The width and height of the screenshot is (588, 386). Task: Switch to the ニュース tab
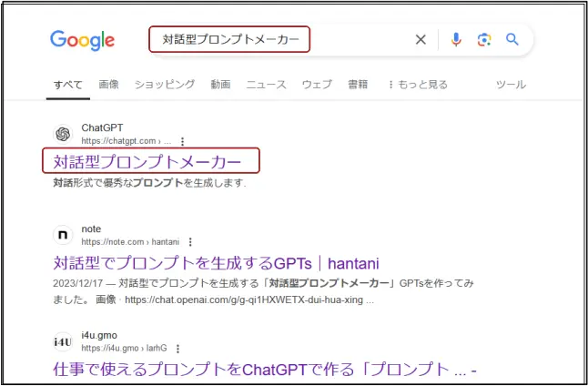[x=267, y=85]
